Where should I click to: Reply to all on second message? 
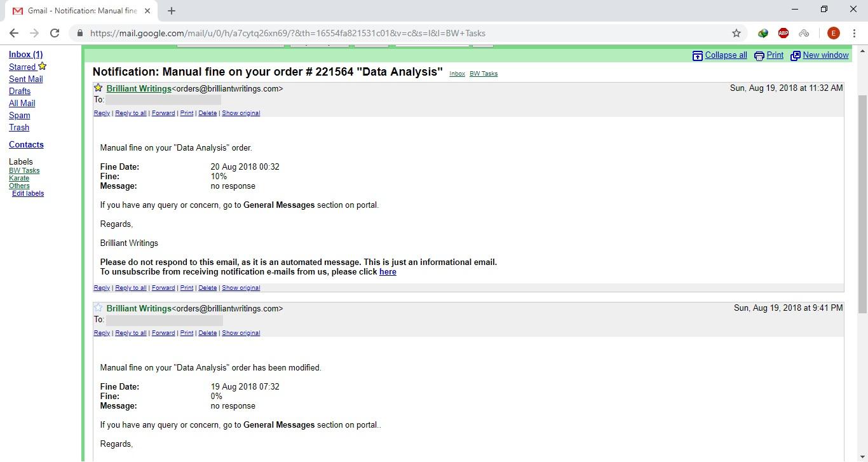click(131, 333)
